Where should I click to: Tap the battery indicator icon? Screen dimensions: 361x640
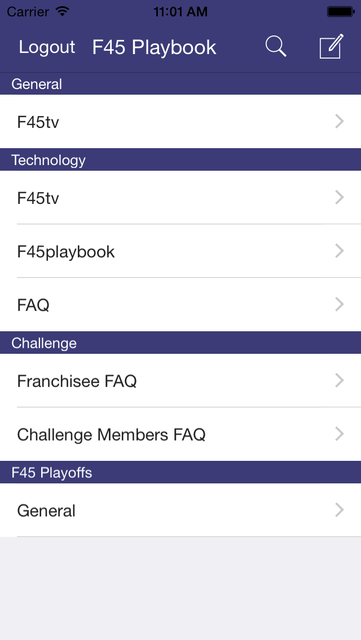tap(341, 12)
